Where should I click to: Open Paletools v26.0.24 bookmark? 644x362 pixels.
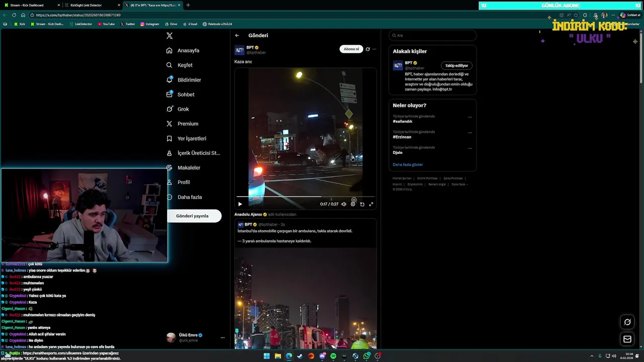tap(217, 24)
